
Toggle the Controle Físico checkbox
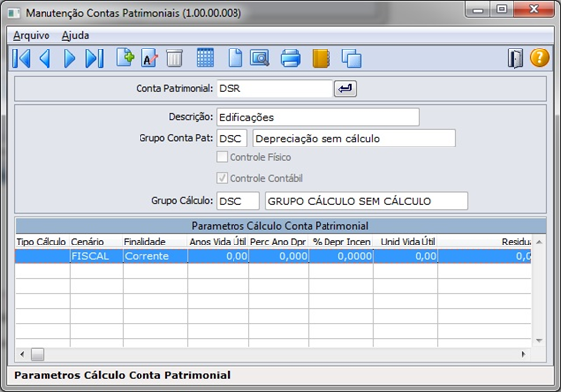pos(222,157)
